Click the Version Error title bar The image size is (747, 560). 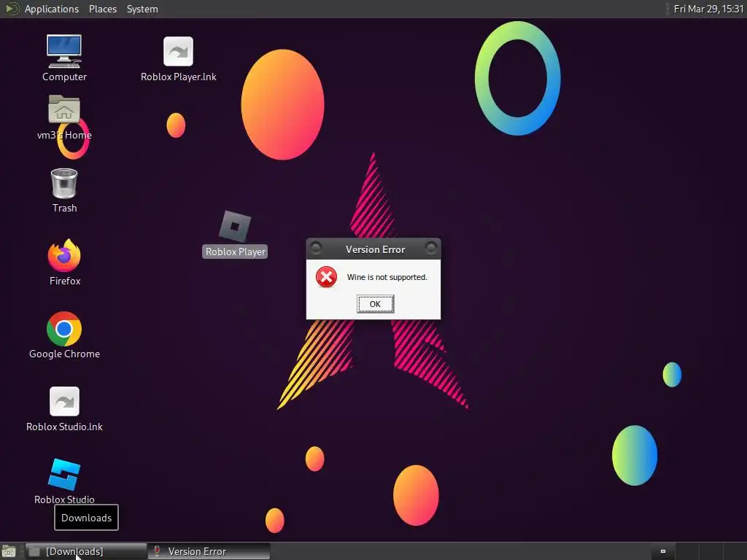click(x=373, y=249)
